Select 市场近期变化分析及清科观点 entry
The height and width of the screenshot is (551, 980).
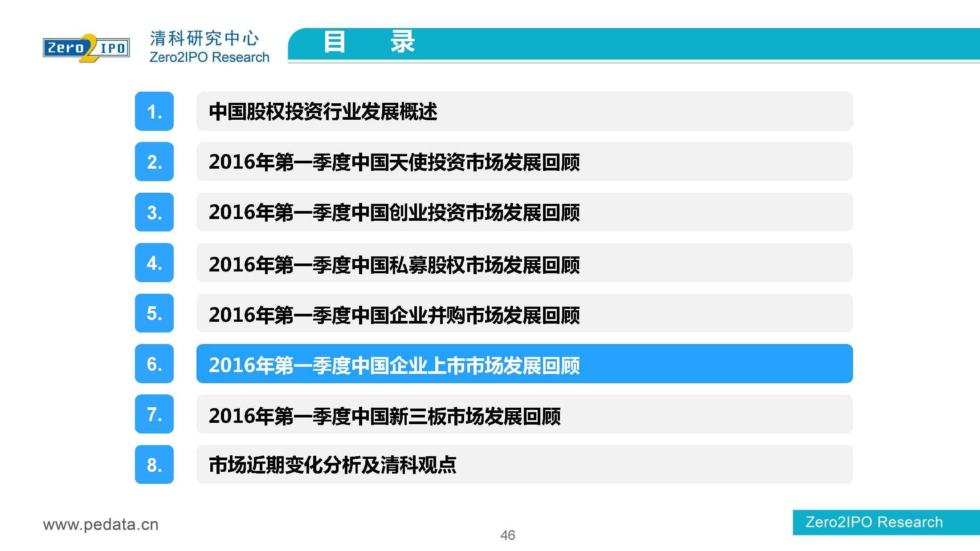[524, 465]
